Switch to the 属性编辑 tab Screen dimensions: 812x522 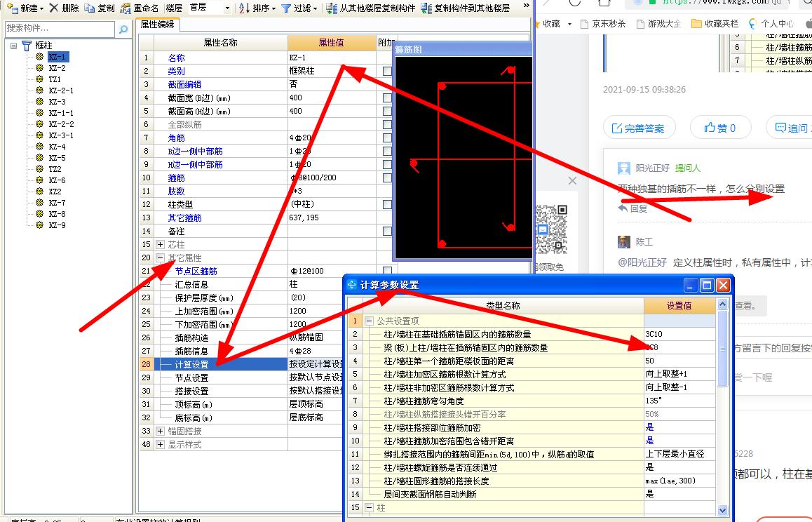click(157, 25)
